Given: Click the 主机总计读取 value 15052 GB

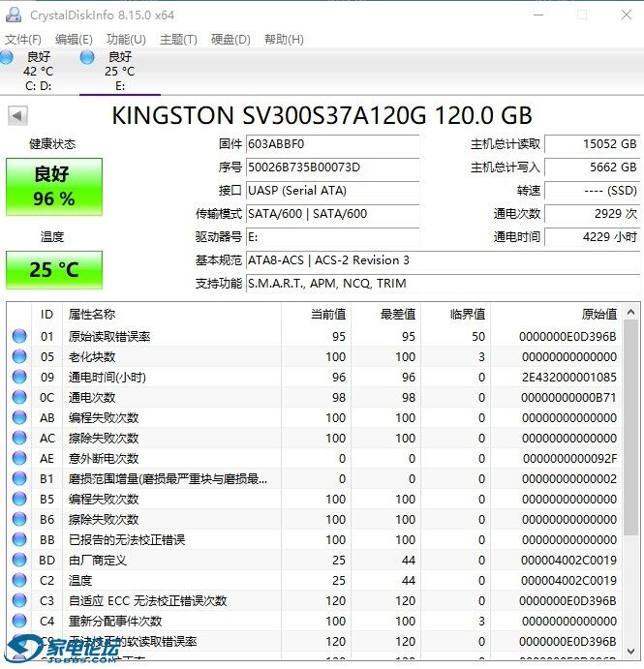Looking at the screenshot, I should (592, 144).
